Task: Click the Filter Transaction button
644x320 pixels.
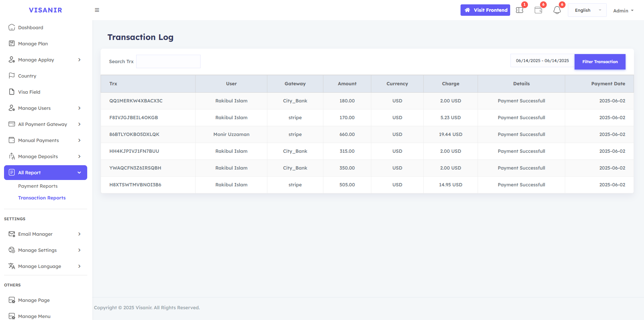Action: point(600,62)
